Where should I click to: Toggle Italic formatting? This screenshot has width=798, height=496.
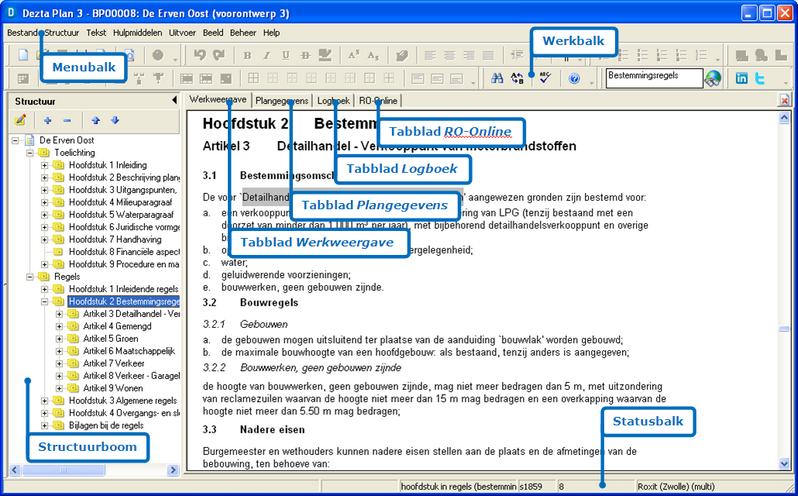pyautogui.click(x=266, y=55)
